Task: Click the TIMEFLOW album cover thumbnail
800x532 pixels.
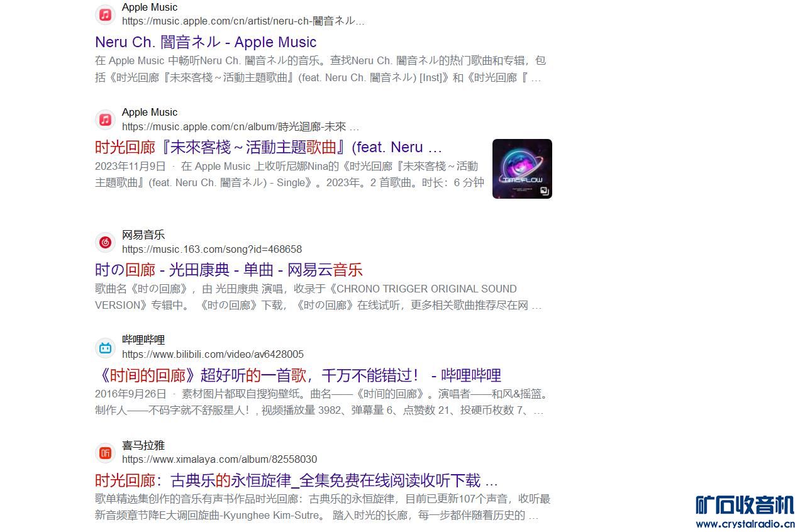Action: (522, 169)
